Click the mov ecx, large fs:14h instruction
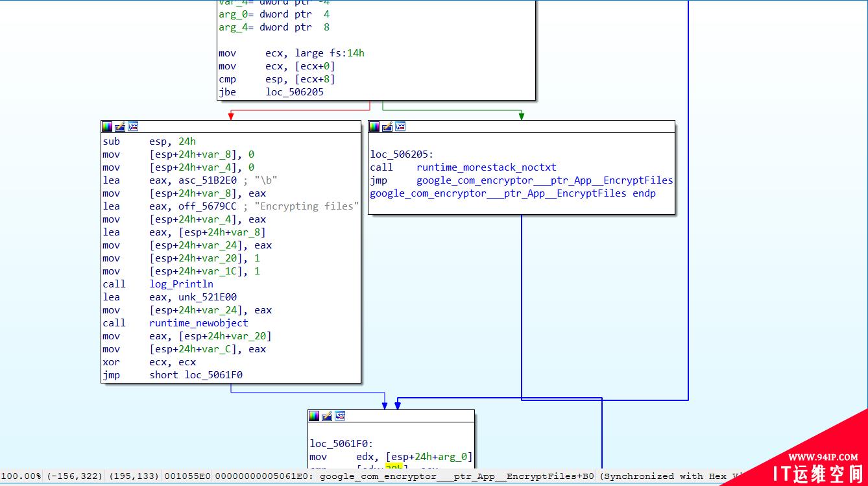 291,53
